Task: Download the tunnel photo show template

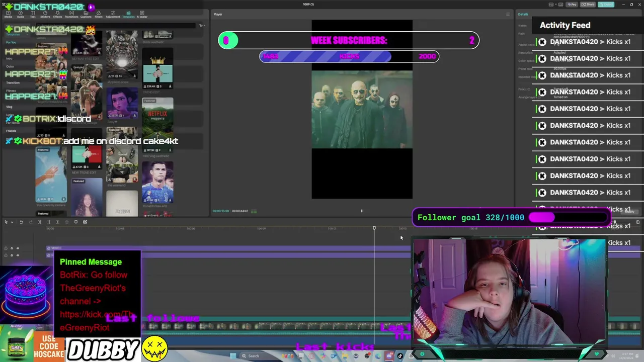Action: (x=134, y=76)
